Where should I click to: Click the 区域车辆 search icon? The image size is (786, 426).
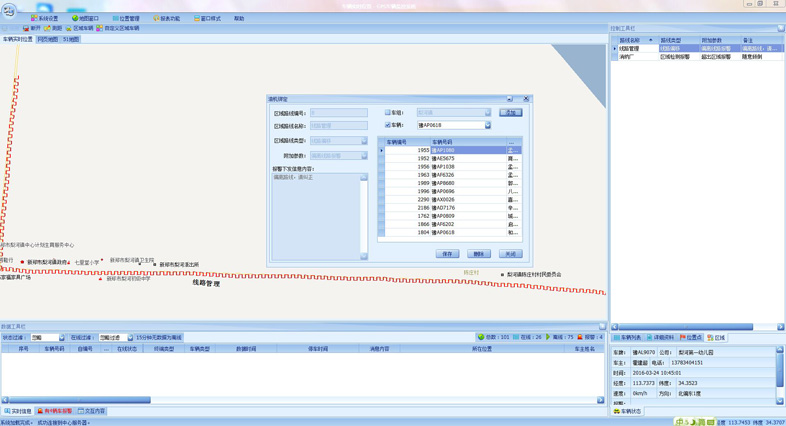coord(69,29)
